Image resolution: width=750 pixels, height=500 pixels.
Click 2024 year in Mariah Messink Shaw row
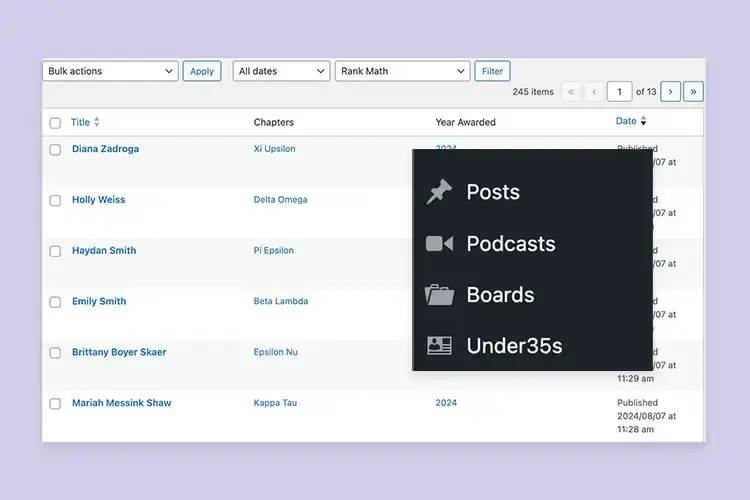pos(446,403)
